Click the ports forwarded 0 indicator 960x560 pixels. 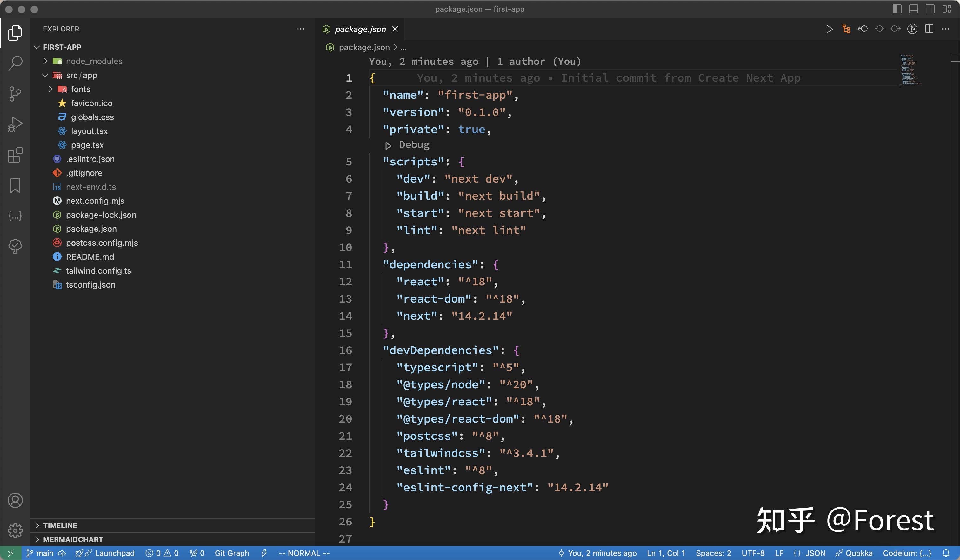pyautogui.click(x=197, y=553)
